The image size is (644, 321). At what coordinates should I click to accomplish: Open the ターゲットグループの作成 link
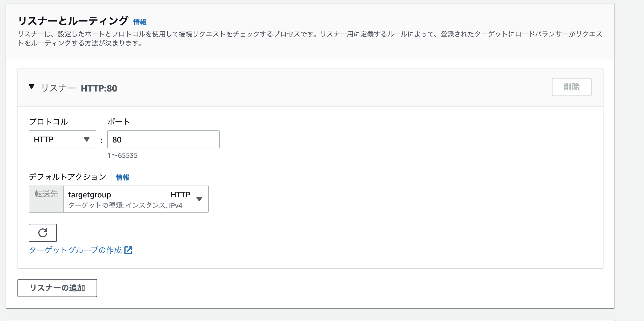point(75,250)
